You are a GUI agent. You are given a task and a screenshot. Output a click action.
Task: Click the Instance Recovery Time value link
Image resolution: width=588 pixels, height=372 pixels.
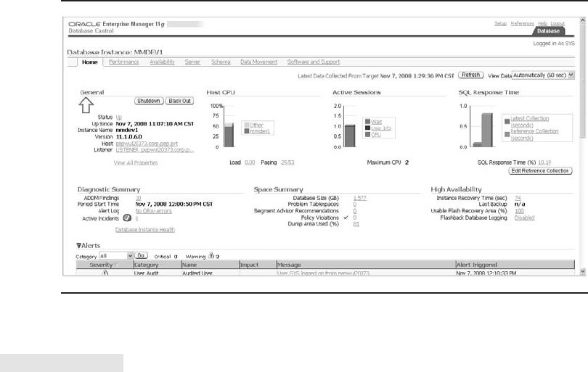coord(518,198)
